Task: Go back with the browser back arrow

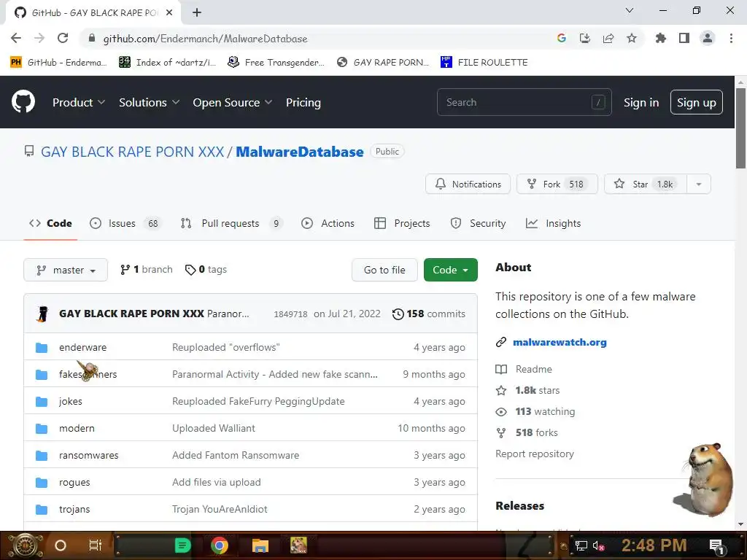Action: point(16,38)
